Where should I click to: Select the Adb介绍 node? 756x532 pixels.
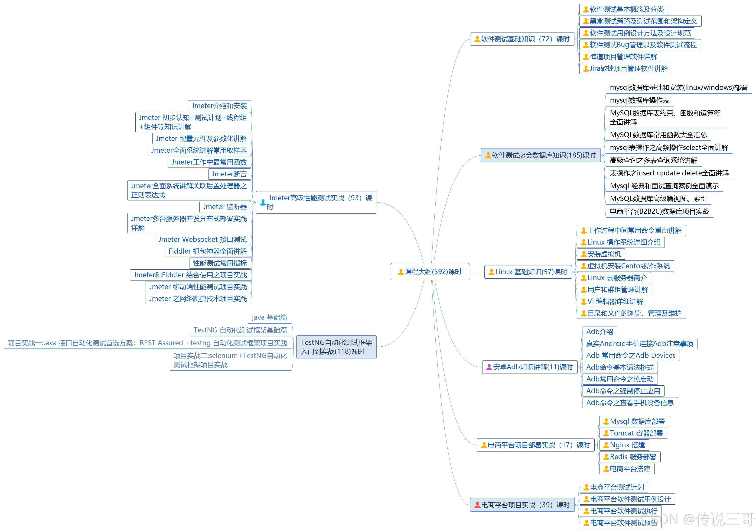pos(600,331)
